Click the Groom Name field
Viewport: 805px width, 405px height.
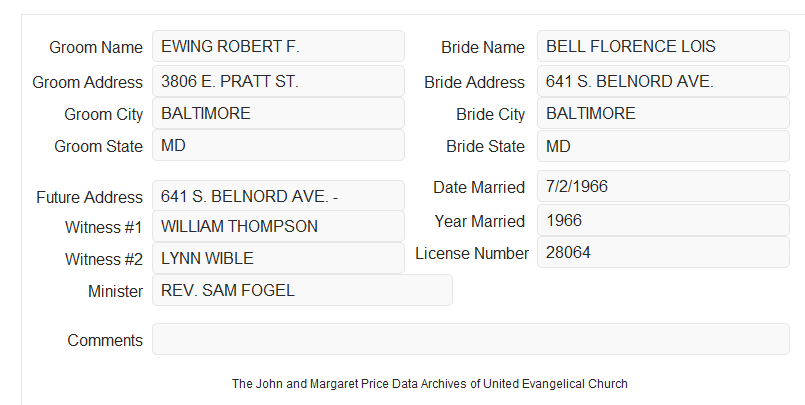[278, 46]
